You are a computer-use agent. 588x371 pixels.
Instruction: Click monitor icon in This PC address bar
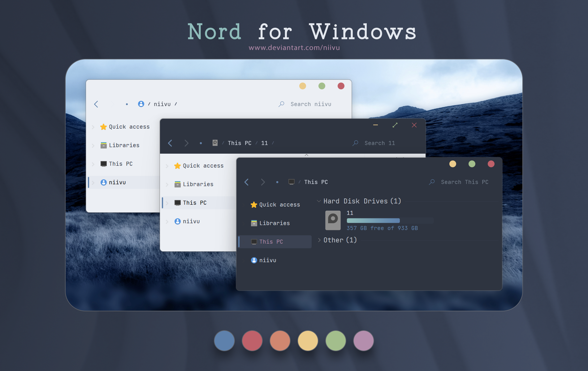pos(292,182)
